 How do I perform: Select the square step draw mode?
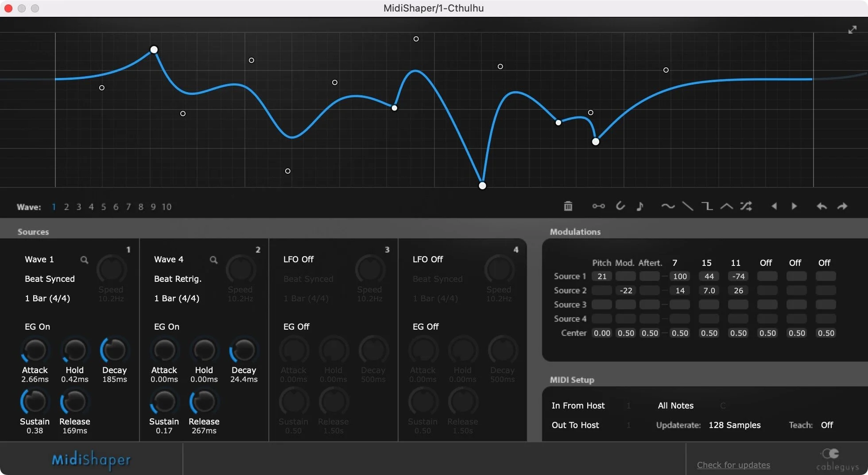pyautogui.click(x=707, y=206)
